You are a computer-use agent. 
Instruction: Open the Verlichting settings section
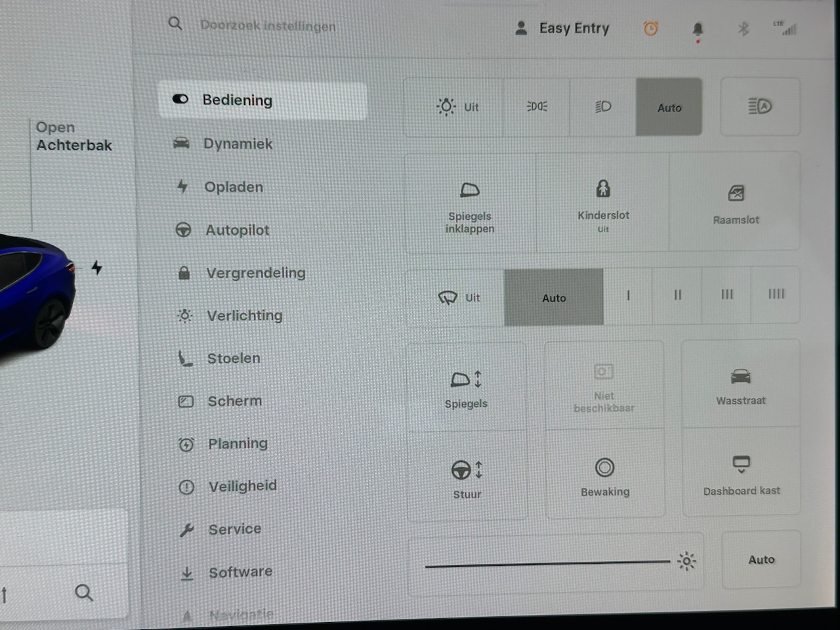click(x=244, y=316)
